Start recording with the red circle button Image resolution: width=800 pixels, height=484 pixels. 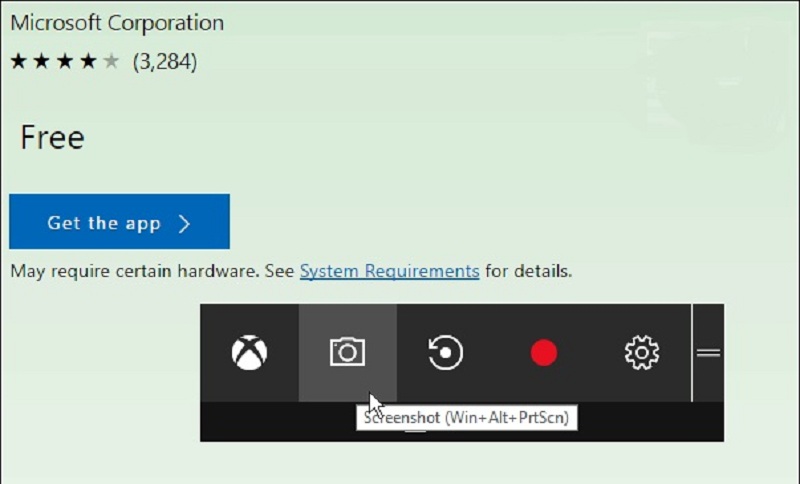point(544,353)
